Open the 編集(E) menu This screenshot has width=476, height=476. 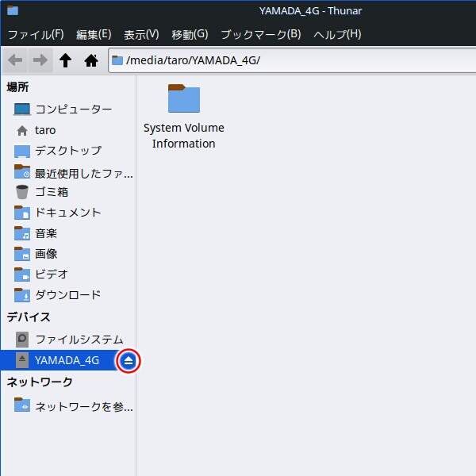[x=94, y=34]
